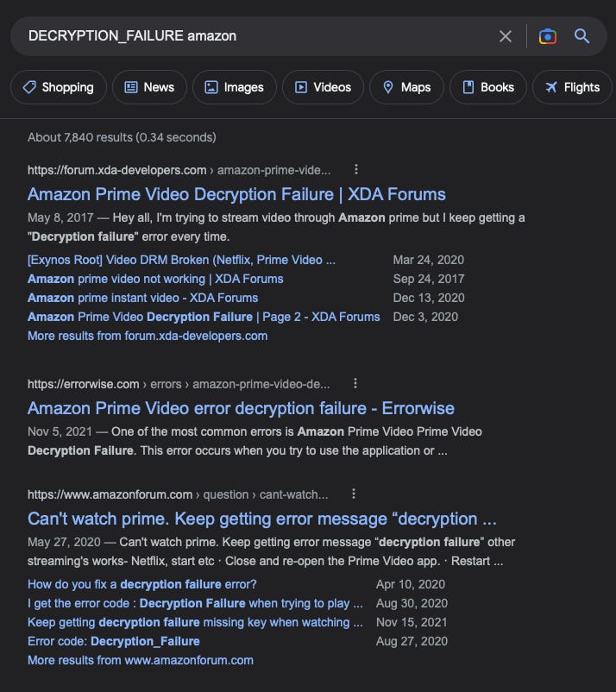Show more results from www.amazonforum.com
This screenshot has width=616, height=692.
tap(141, 660)
